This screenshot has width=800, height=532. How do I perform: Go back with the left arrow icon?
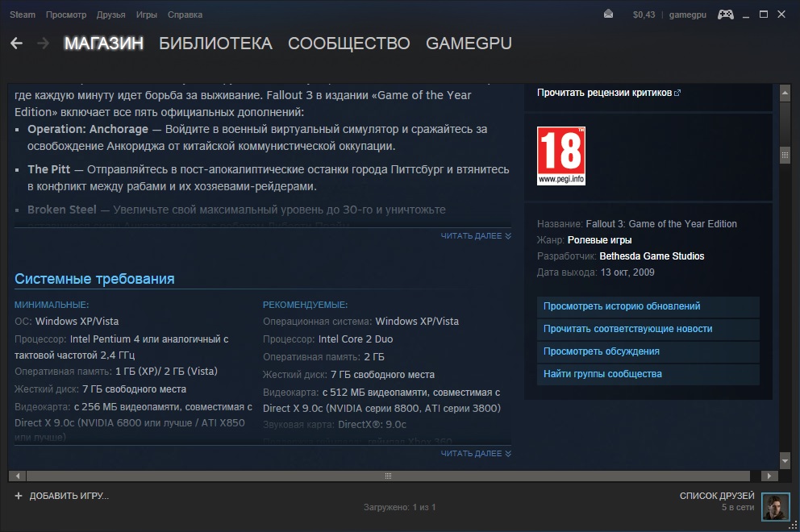pos(16,44)
